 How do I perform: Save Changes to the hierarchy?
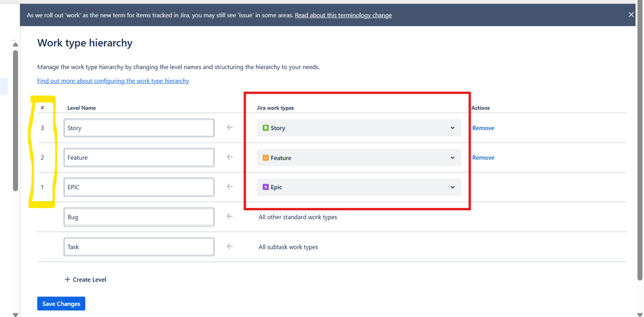click(61, 304)
